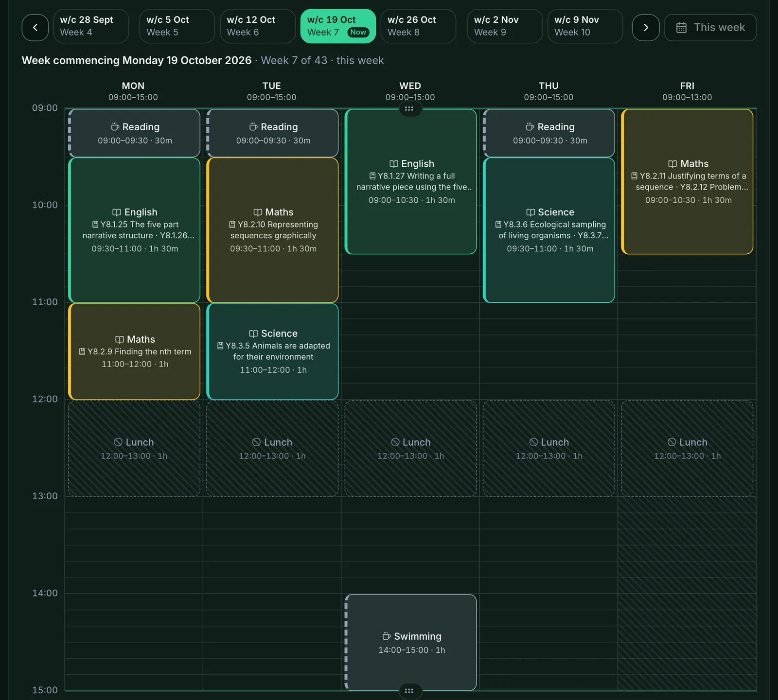
Task: Click book icon on Thursday Science block
Action: coord(530,212)
